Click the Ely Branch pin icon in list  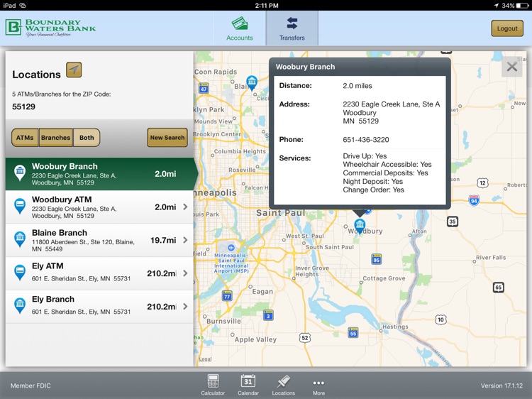20,305
